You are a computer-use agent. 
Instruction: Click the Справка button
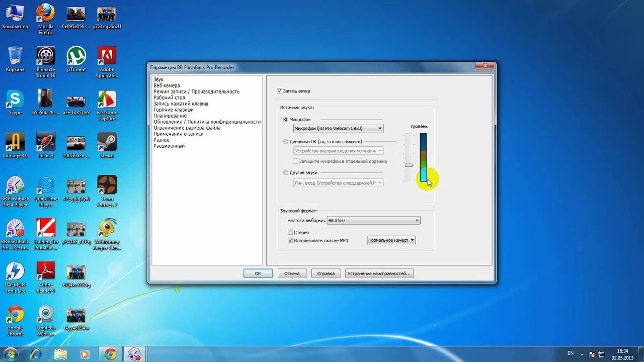(326, 274)
